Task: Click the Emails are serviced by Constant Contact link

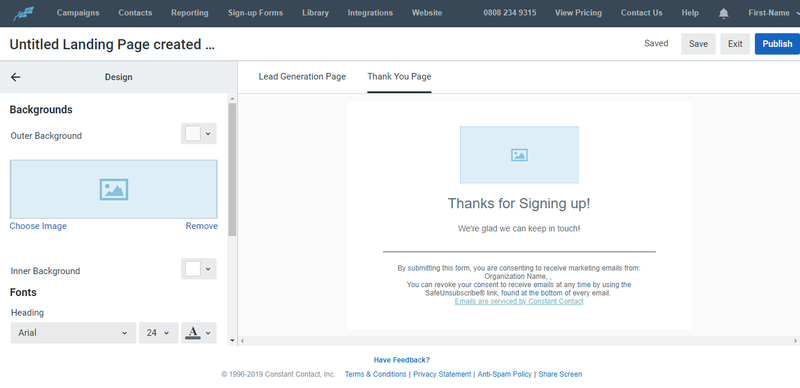Action: (x=519, y=301)
